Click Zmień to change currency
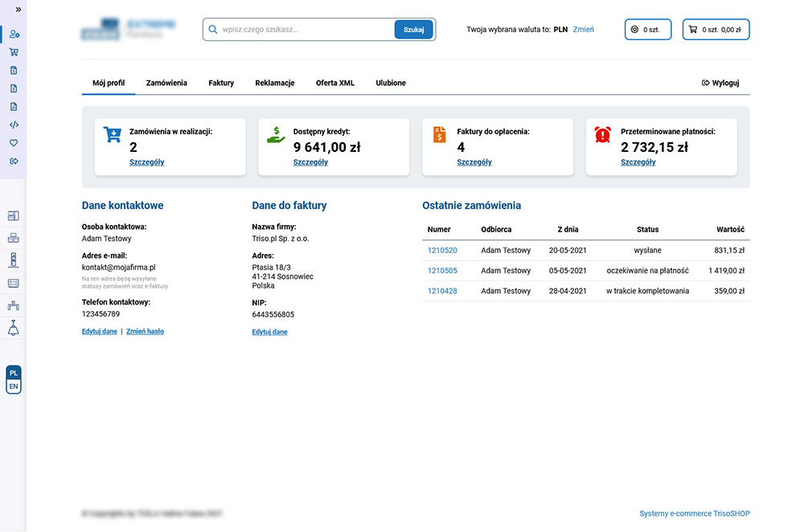The height and width of the screenshot is (532, 804). (583, 30)
